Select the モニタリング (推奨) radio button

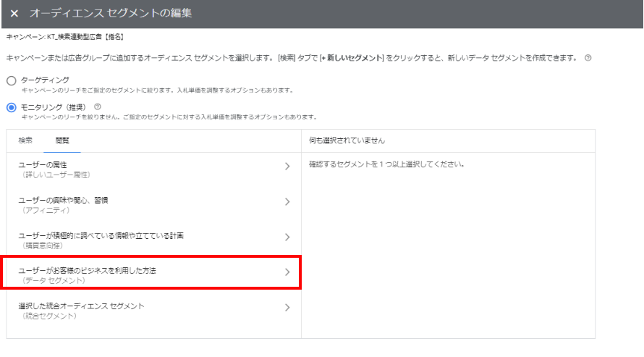(11, 108)
